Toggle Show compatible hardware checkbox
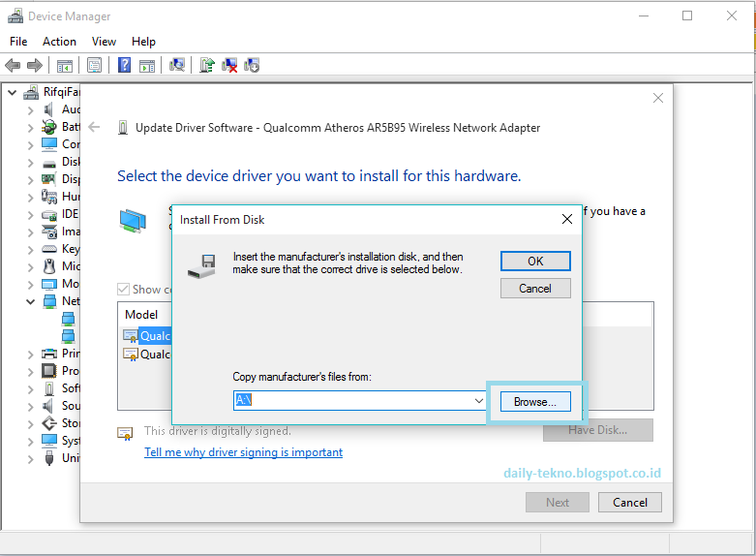The width and height of the screenshot is (756, 556). point(124,289)
